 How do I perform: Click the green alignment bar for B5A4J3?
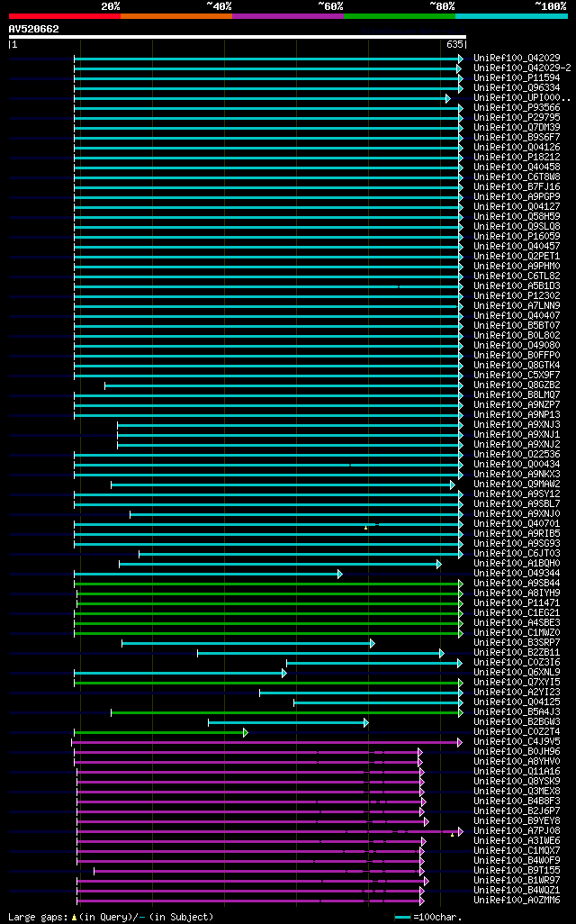pos(287,713)
